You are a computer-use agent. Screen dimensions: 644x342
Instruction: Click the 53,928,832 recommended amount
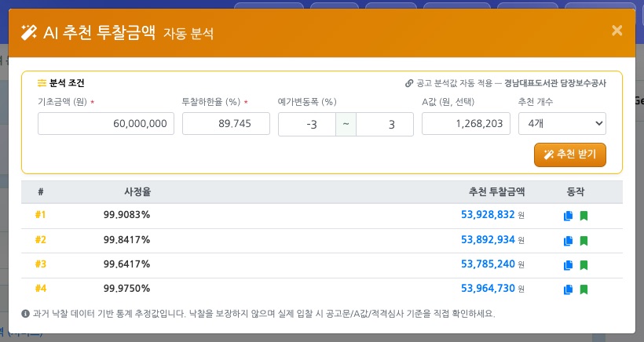pyautogui.click(x=488, y=214)
